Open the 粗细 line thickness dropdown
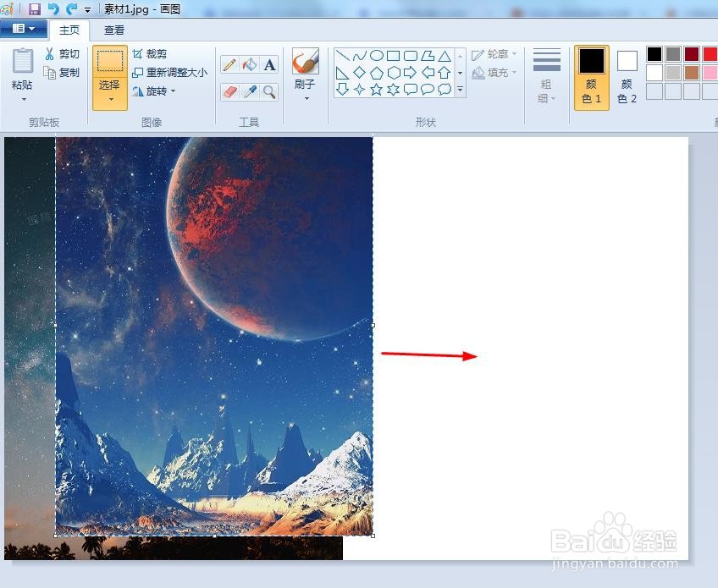 click(546, 76)
